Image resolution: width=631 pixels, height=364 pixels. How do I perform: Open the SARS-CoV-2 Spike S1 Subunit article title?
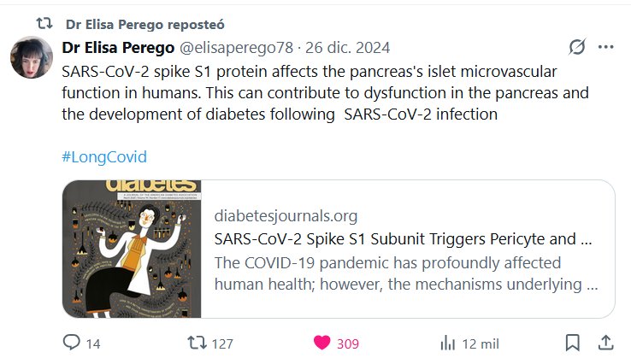[403, 238]
